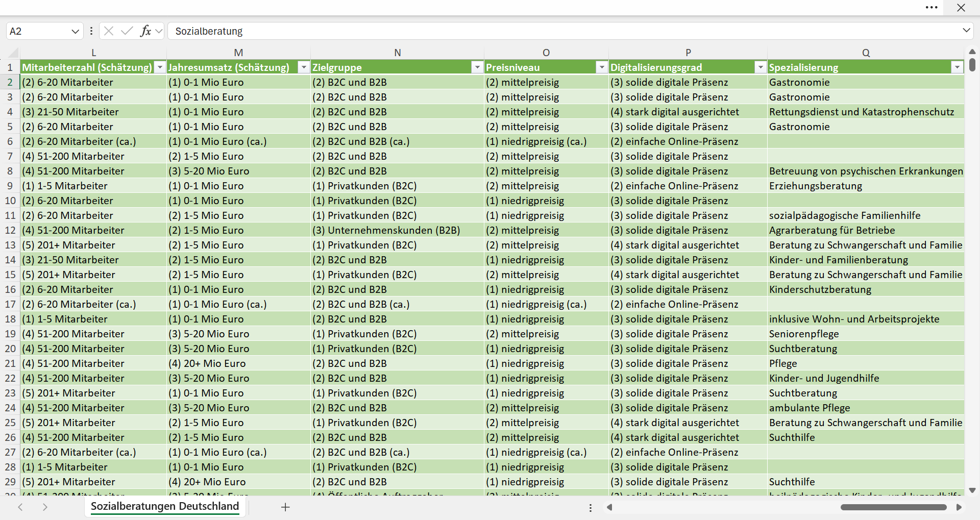Select (5) 201+ Mitarbeiter in row 13
Viewport: 980px width, 520px height.
pos(93,245)
